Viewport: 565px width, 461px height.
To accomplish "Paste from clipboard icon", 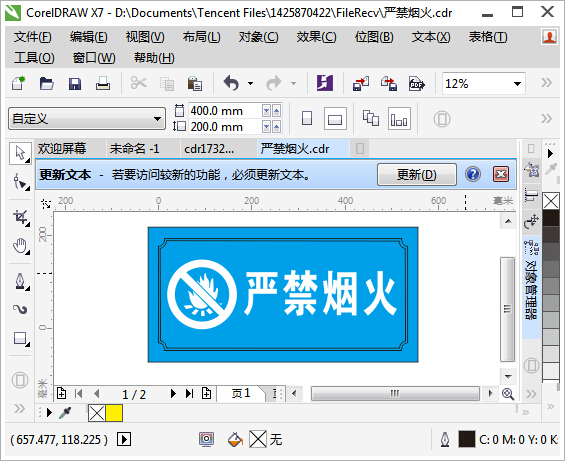I will tap(195, 84).
